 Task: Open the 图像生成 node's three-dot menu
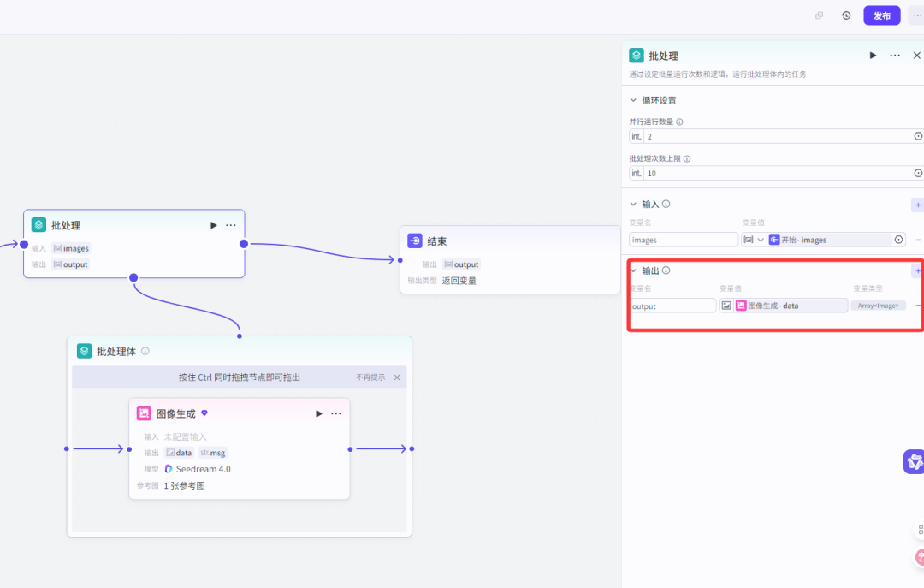click(x=336, y=413)
